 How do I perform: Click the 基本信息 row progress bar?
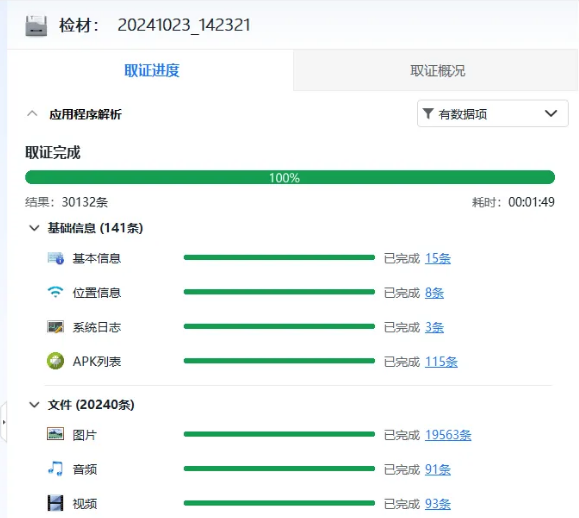[279, 257]
